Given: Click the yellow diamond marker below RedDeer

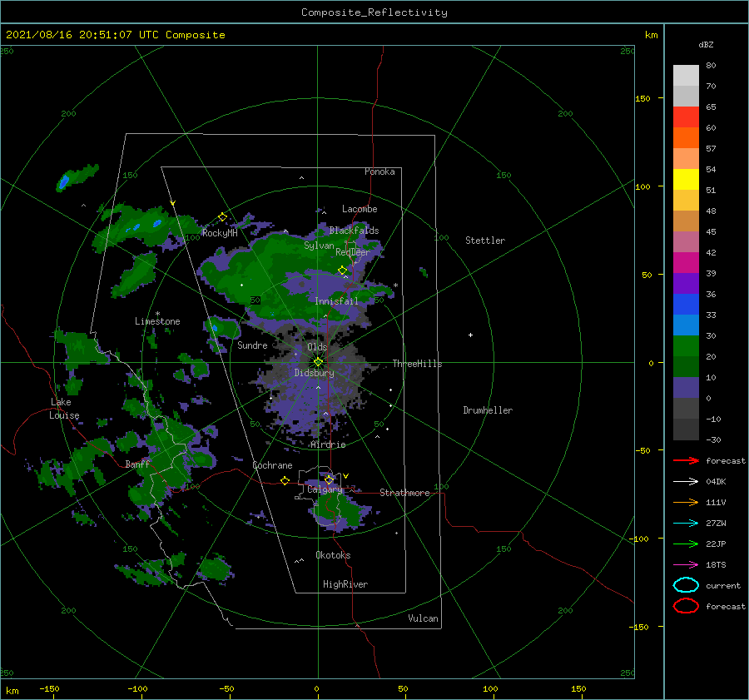Looking at the screenshot, I should 342,271.
